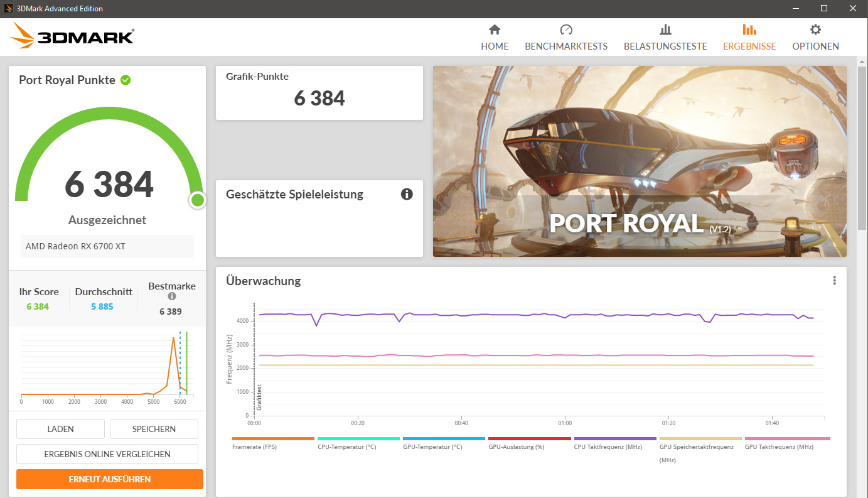Click the green validation checkmark icon
Image resolution: width=868 pixels, height=498 pixels.
pos(126,80)
